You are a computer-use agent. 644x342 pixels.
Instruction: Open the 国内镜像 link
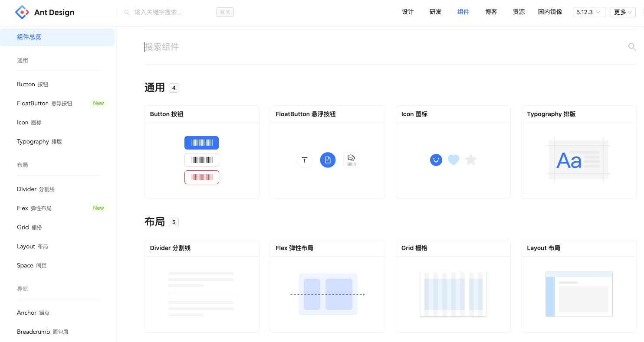[x=550, y=12]
